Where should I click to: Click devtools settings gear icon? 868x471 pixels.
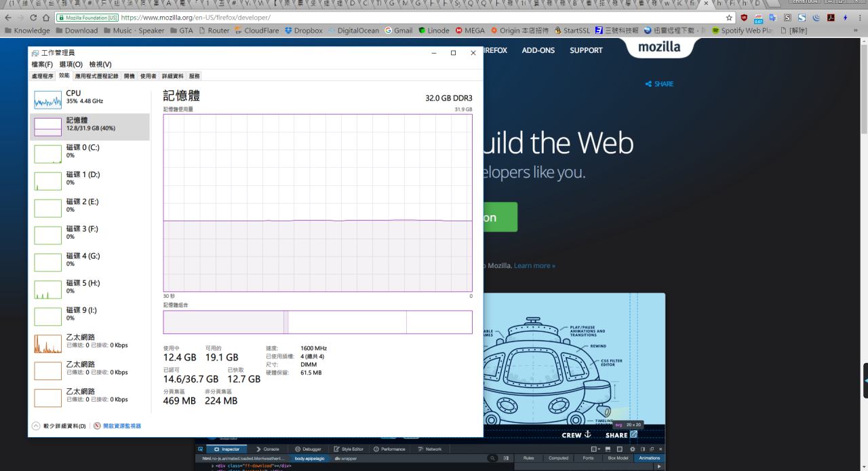[632, 449]
